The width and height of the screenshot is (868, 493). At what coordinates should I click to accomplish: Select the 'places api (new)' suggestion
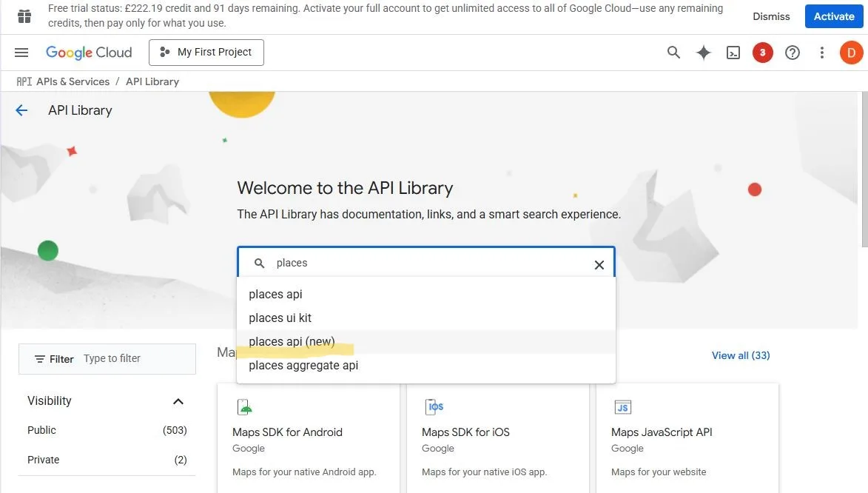tap(292, 341)
